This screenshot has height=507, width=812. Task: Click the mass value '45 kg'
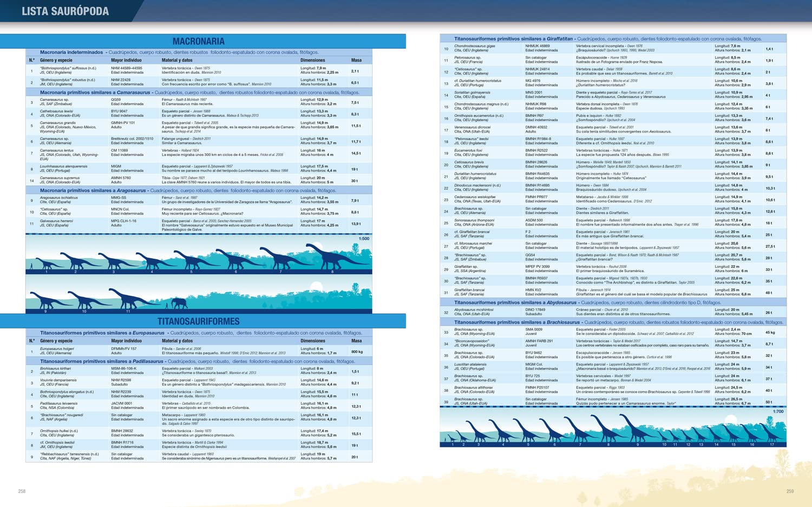pos(770,333)
